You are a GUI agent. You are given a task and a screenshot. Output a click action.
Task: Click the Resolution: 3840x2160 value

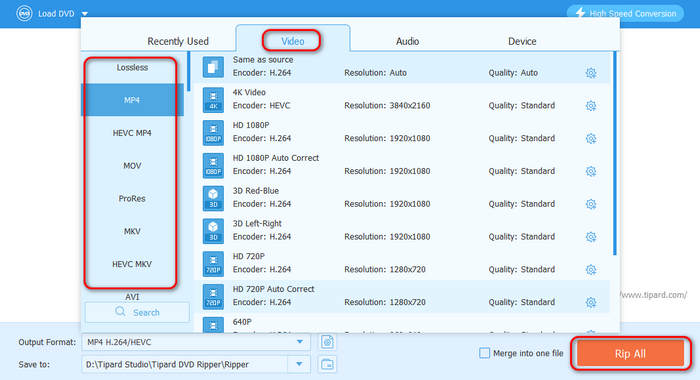click(x=387, y=106)
